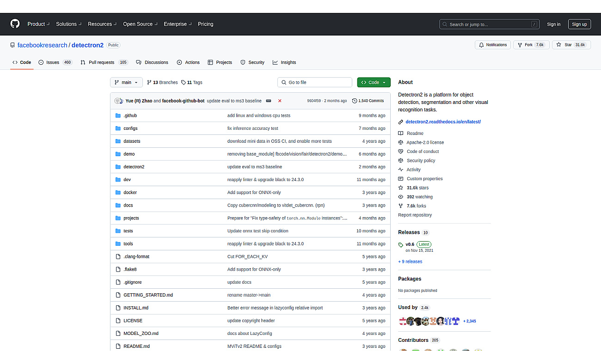Image resolution: width=601 pixels, height=364 pixels.
Task: Switch to the Projects tab
Action: coord(220,62)
